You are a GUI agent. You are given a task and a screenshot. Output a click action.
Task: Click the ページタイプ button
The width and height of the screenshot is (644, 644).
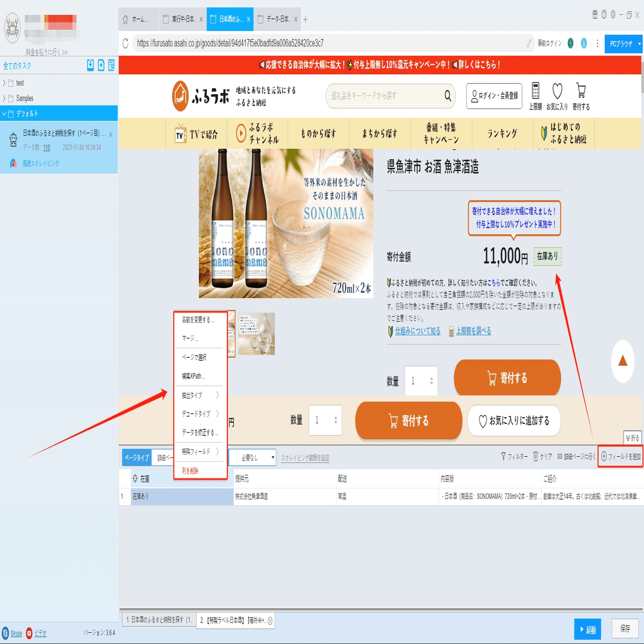point(137,457)
